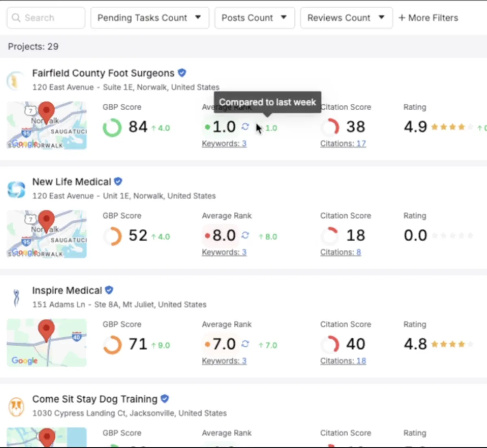Click the Come Sit Stay Dog Training logo icon
The image size is (487, 448).
point(16,407)
